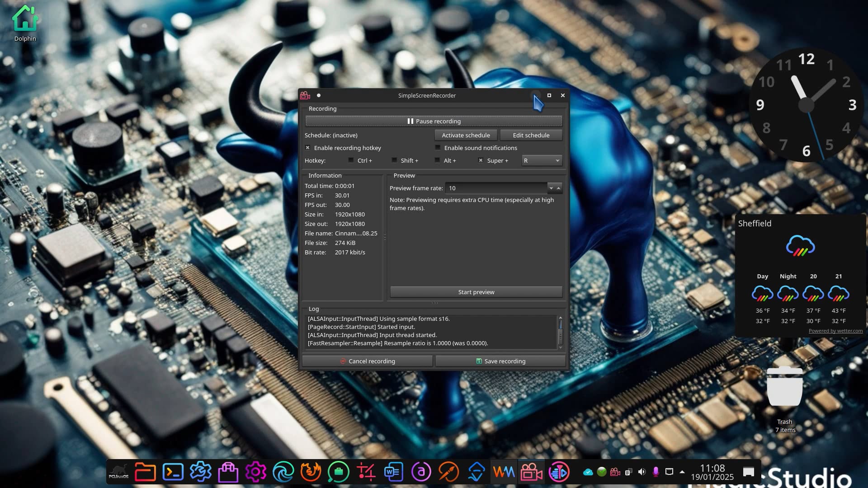
Task: Uncheck Enable recording hotkey
Action: point(308,148)
